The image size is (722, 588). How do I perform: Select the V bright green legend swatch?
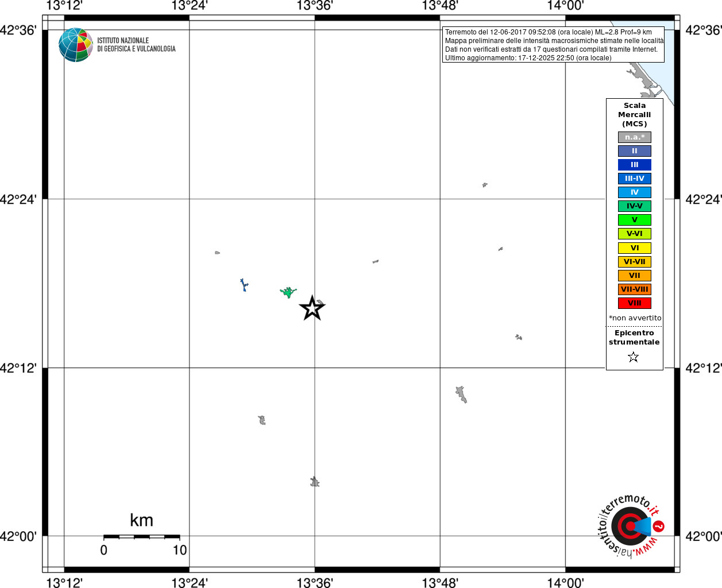(635, 220)
